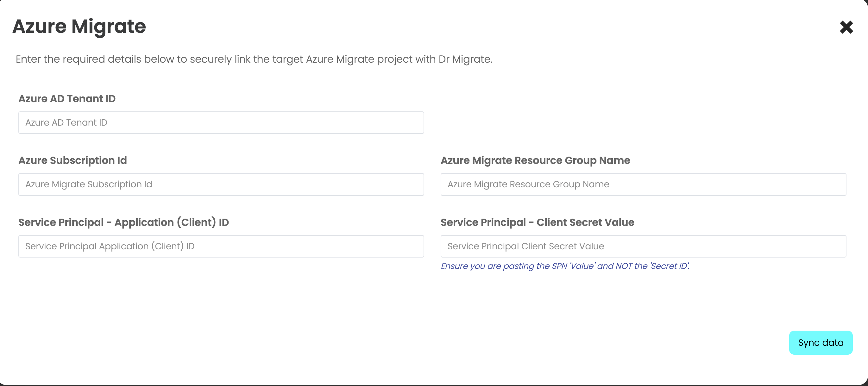Click the Service Principal Client Secret Value field
The image size is (868, 386).
[643, 246]
